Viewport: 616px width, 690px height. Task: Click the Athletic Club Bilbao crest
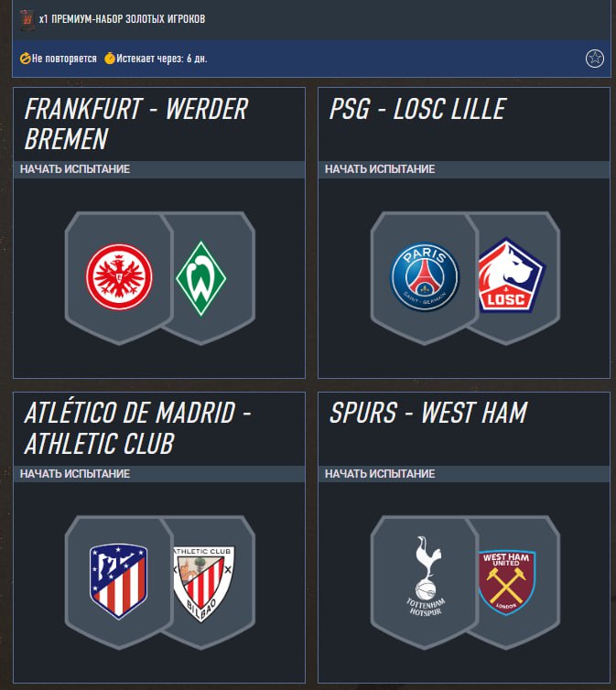(x=203, y=581)
